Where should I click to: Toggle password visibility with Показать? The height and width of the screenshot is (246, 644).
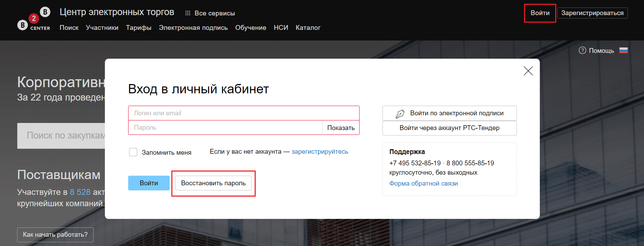pyautogui.click(x=341, y=128)
